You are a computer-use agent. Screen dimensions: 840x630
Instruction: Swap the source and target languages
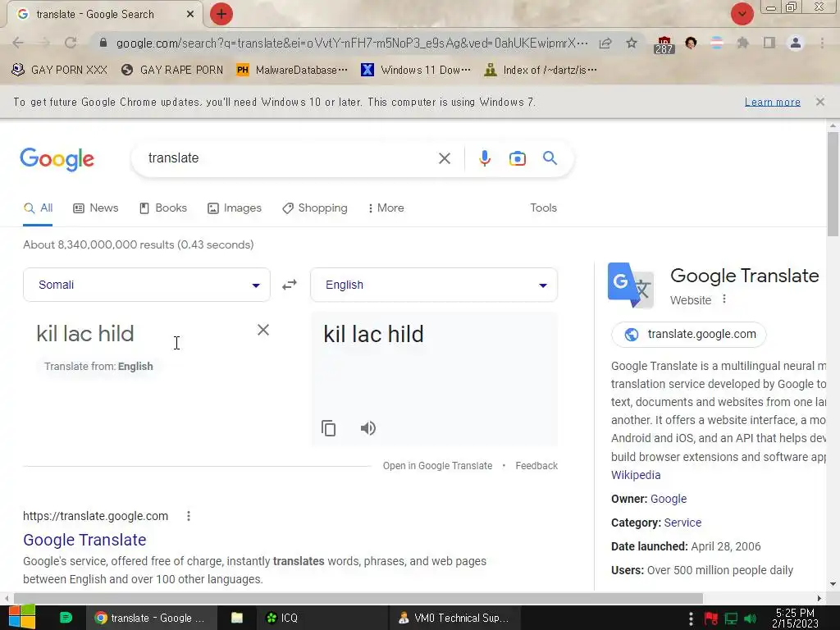click(290, 285)
